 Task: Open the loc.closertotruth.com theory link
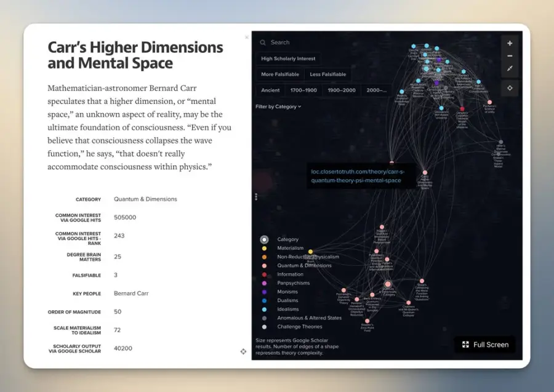pos(358,176)
